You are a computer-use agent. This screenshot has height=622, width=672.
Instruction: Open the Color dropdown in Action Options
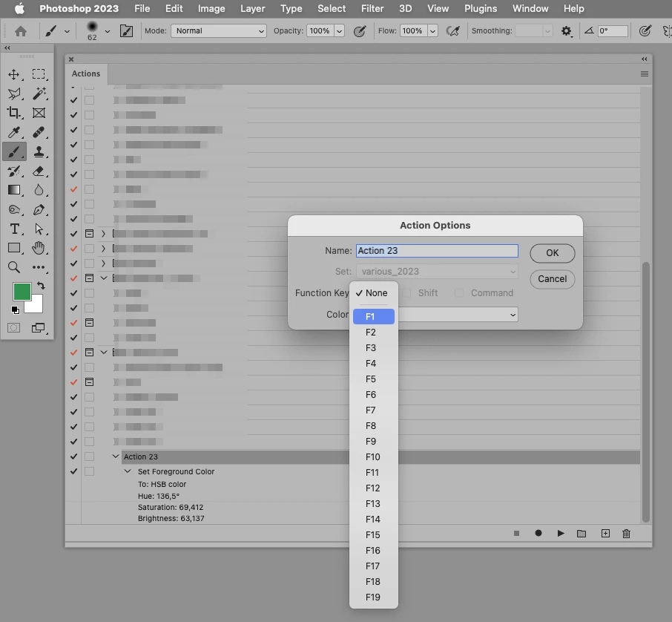click(457, 315)
